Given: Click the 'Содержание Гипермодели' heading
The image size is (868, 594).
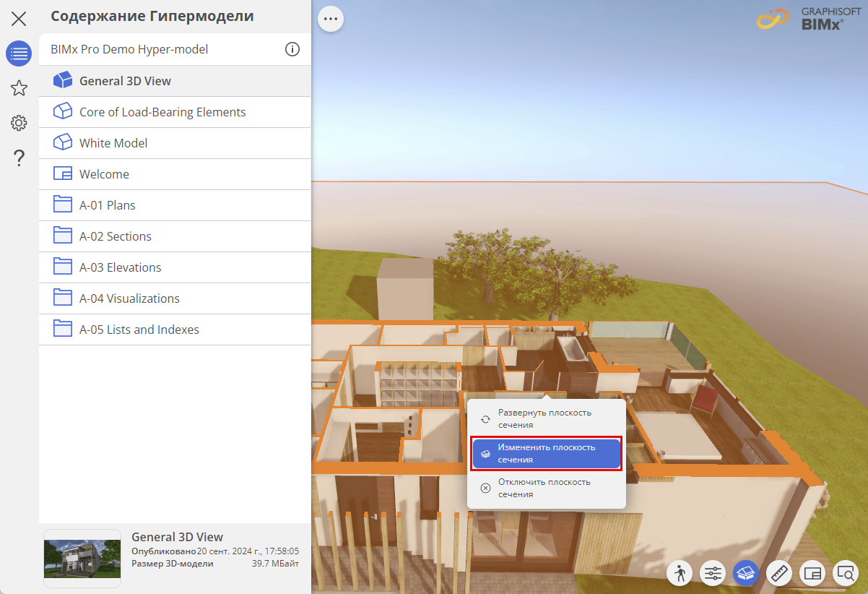Looking at the screenshot, I should [x=152, y=16].
